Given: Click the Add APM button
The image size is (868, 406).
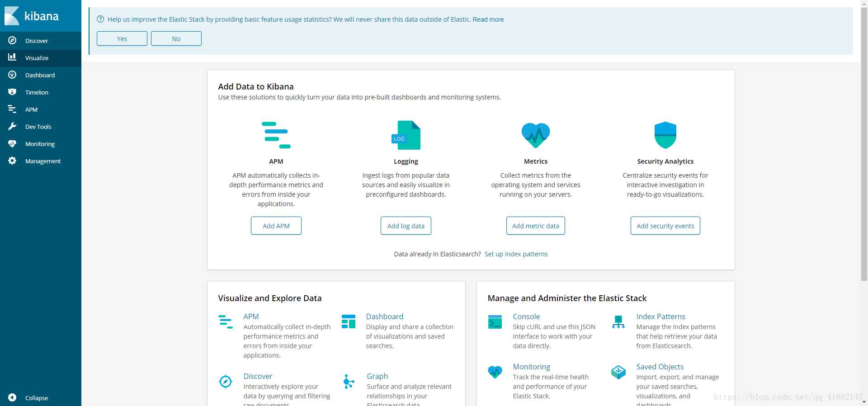Looking at the screenshot, I should [276, 226].
